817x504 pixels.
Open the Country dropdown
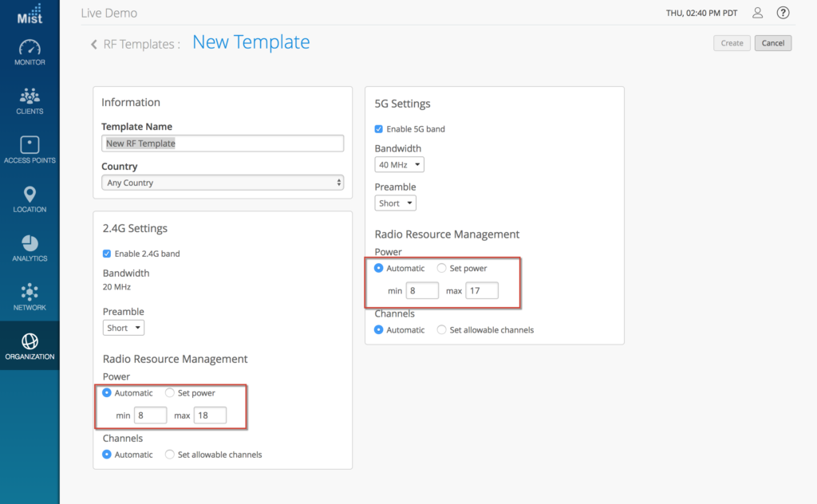pyautogui.click(x=223, y=183)
